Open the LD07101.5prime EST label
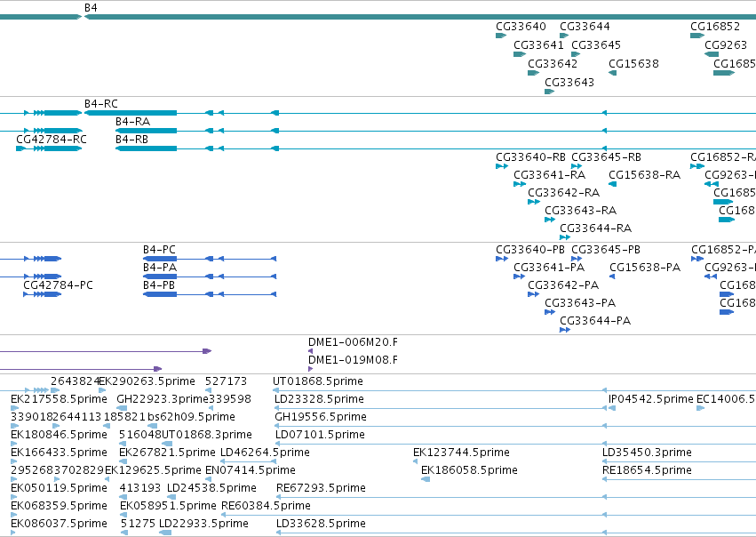 [320, 435]
